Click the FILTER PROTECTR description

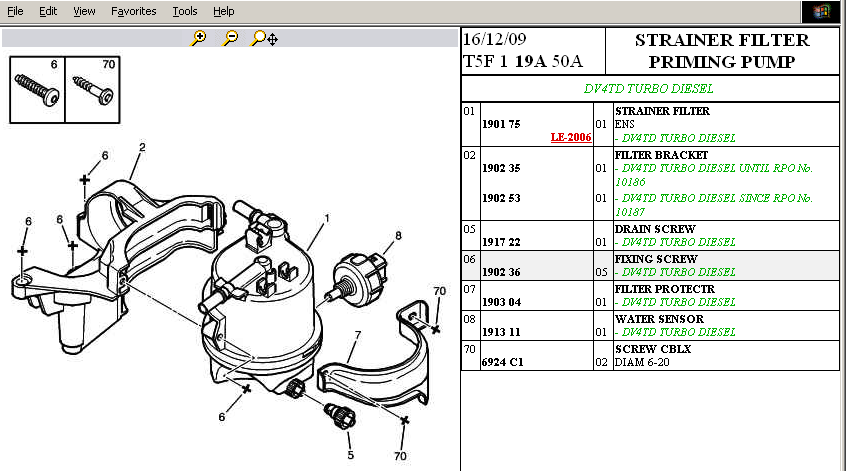pyautogui.click(x=665, y=289)
